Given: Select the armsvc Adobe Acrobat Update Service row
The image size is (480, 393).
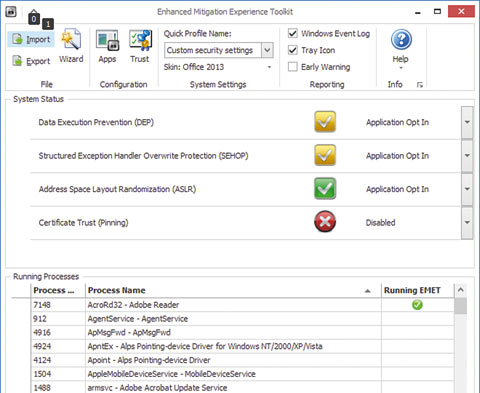Looking at the screenshot, I should click(242, 387).
